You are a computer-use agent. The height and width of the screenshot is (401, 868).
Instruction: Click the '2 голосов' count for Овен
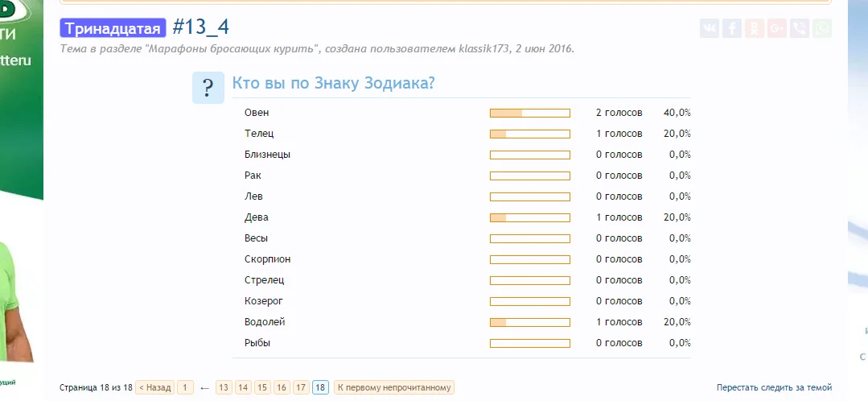pyautogui.click(x=619, y=113)
